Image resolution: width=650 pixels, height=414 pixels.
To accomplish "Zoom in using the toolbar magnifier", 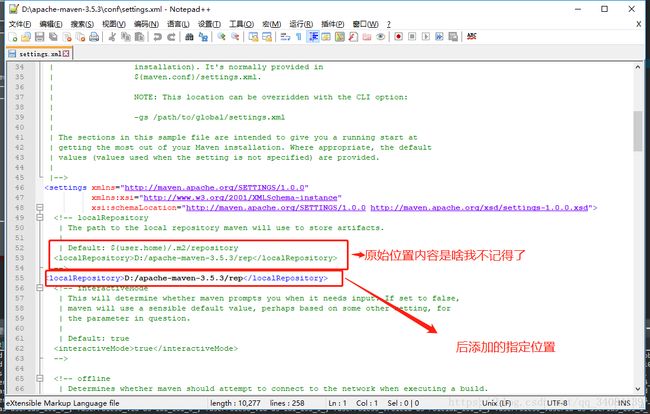I will click(x=221, y=37).
